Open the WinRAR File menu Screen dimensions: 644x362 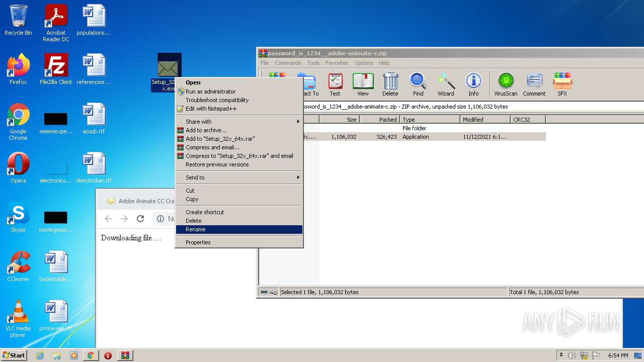[265, 63]
